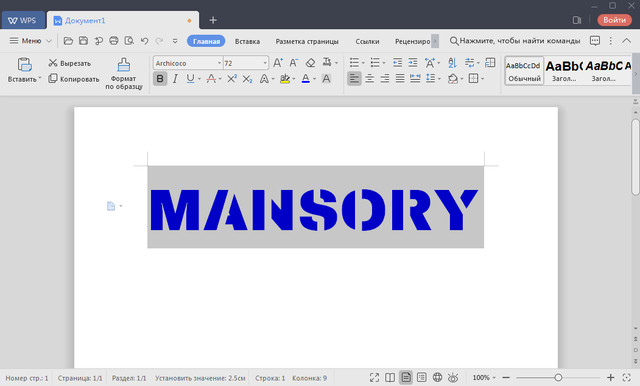Viewport: 640px width, 386px height.
Task: Open the feedback chat bubble icon
Action: tap(595, 41)
